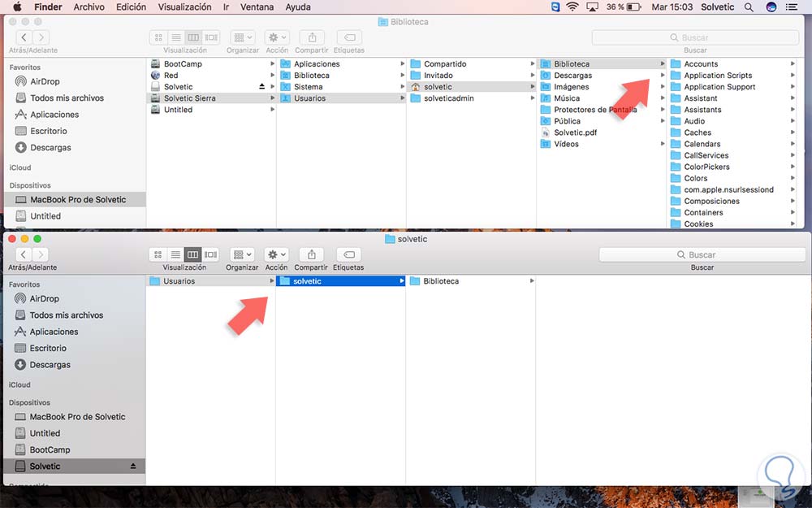Image resolution: width=812 pixels, height=508 pixels.
Task: Click the Wi-Fi status icon
Action: click(x=572, y=7)
